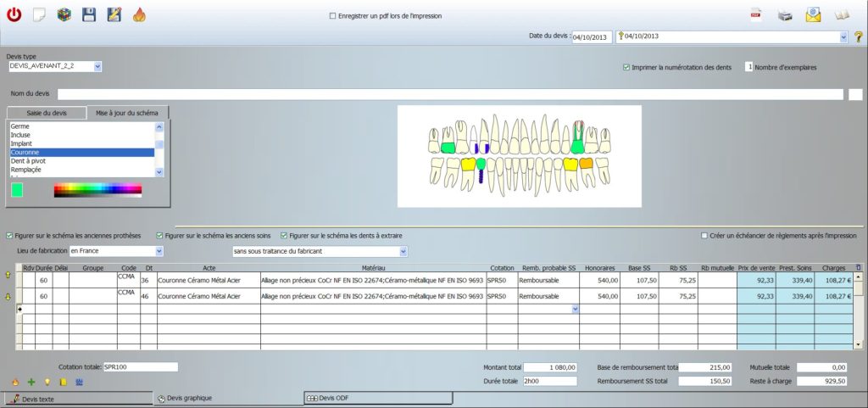
Task: Enable Créer un échéancier de règlements
Action: (704, 236)
